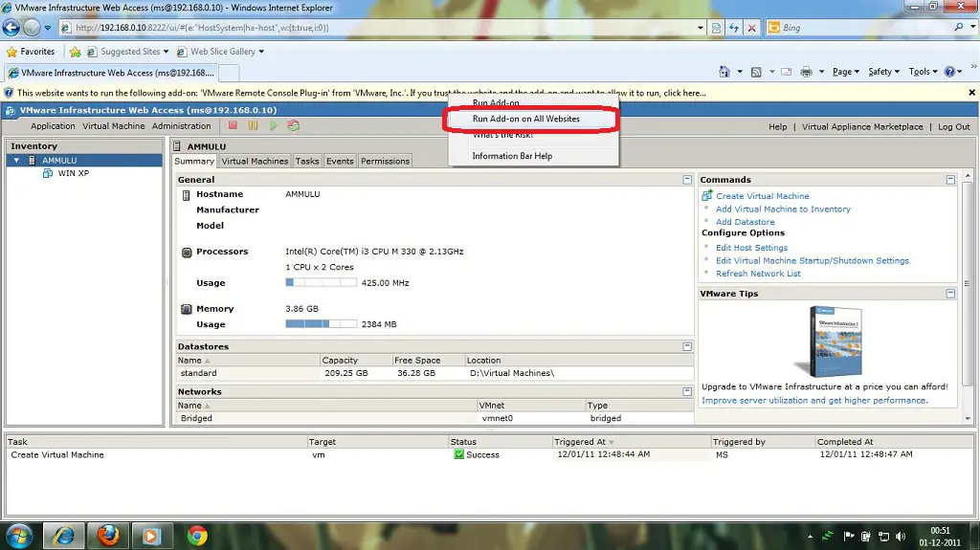Click the Feeds toolbar icon
Image resolution: width=980 pixels, height=550 pixels.
coord(756,72)
